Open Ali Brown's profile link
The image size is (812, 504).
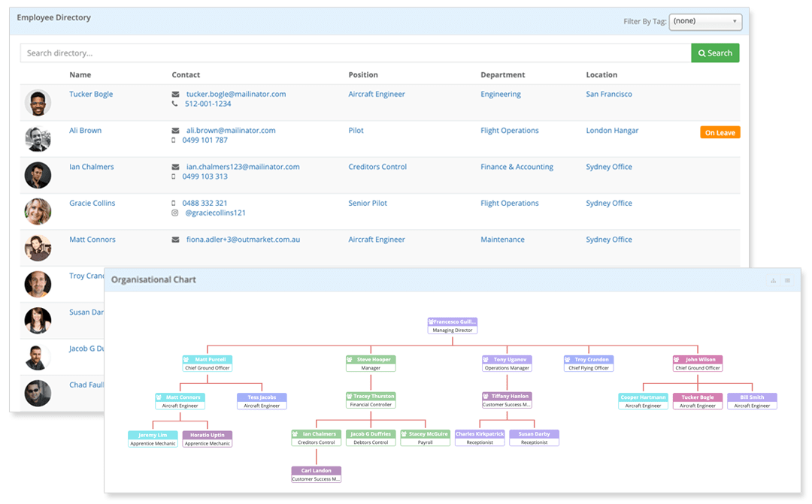click(85, 131)
